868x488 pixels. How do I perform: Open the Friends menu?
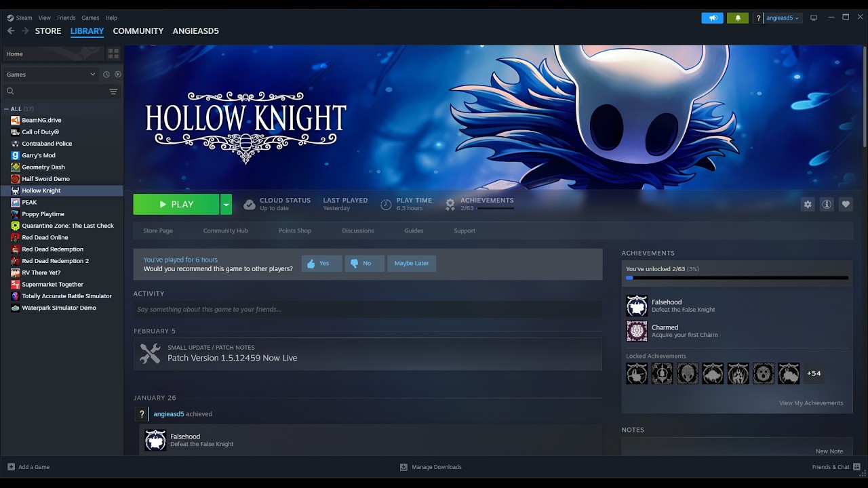pos(66,18)
